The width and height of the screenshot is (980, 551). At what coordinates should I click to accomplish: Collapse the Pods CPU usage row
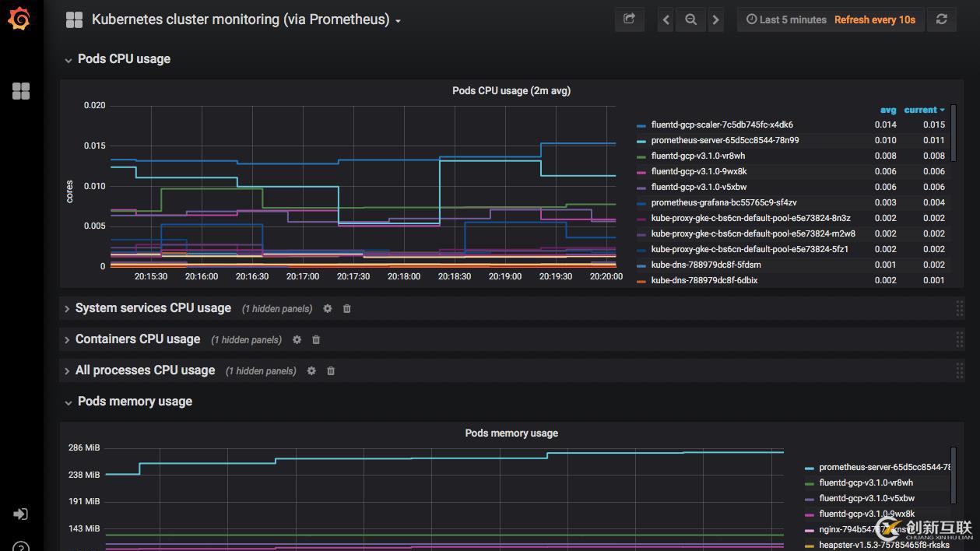coord(123,59)
